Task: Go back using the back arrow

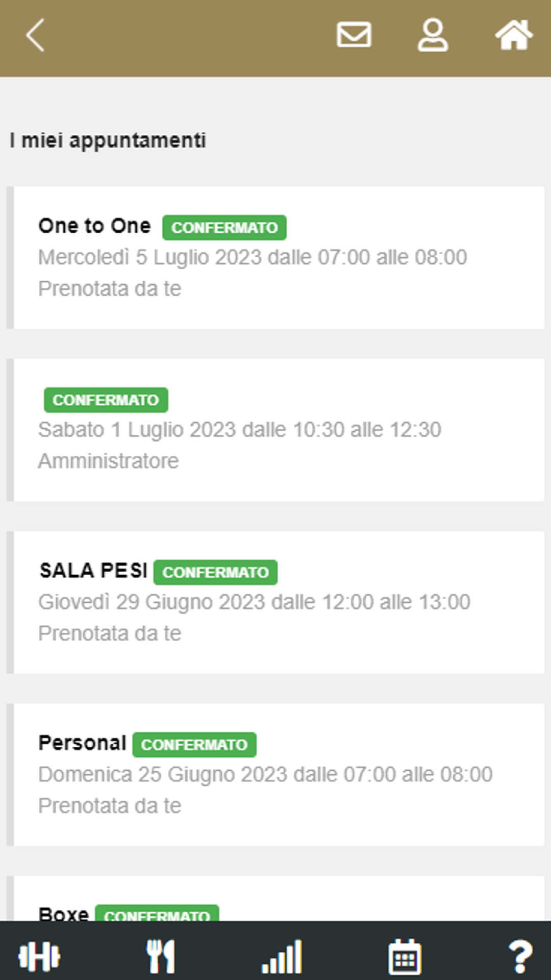Action: tap(35, 35)
